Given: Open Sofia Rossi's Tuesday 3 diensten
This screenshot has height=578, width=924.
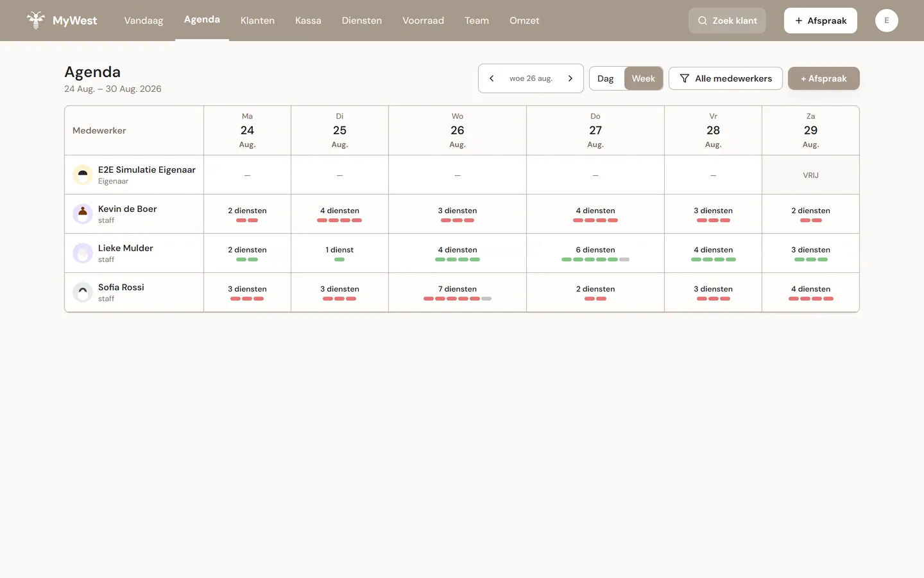Looking at the screenshot, I should (339, 292).
